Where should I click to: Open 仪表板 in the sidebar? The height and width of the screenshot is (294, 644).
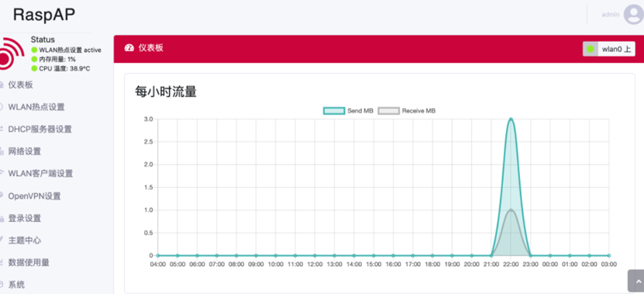[20, 85]
